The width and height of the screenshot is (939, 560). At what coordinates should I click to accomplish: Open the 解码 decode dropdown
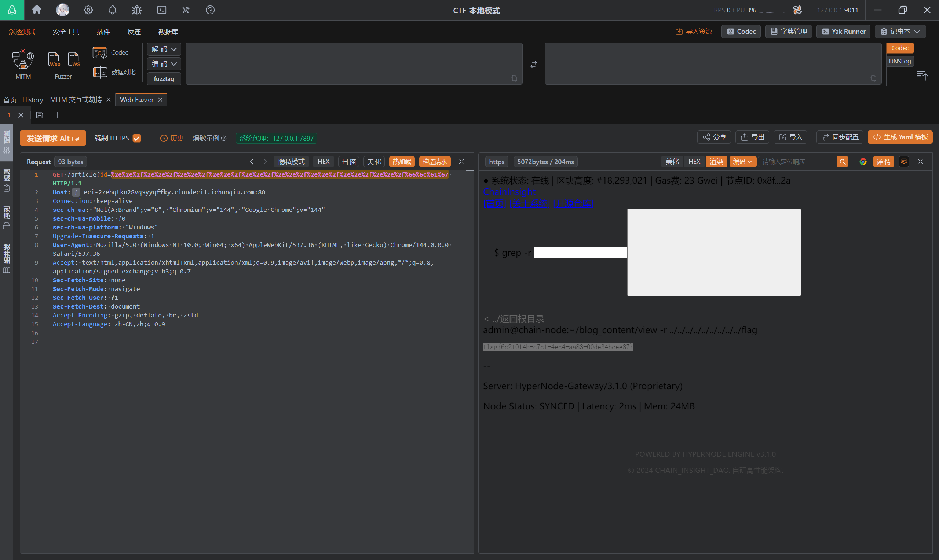[164, 49]
